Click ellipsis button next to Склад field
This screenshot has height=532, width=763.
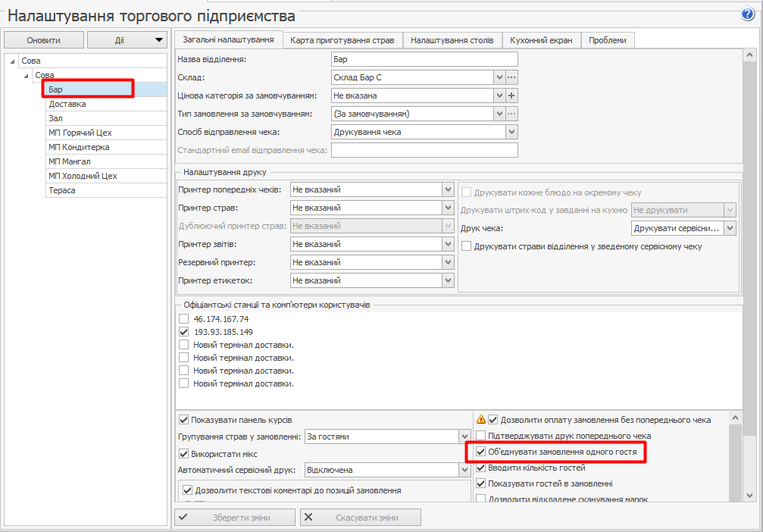(511, 77)
